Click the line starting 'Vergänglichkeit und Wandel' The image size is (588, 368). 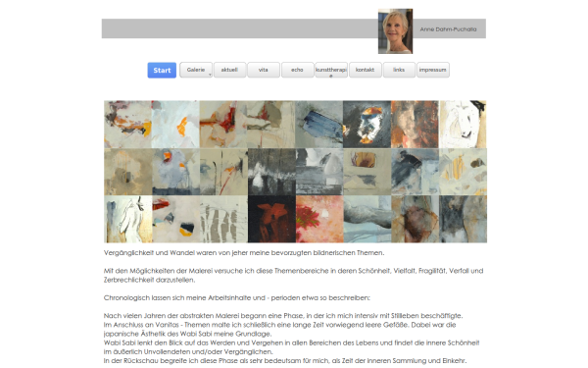pyautogui.click(x=244, y=253)
